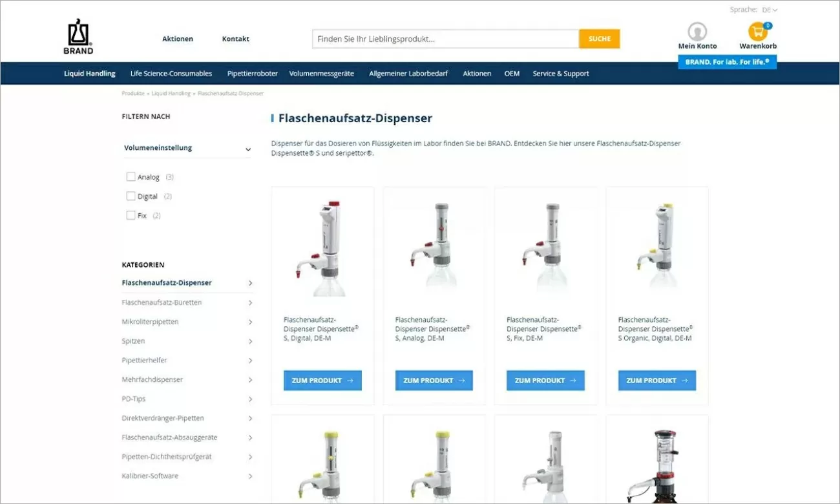Screen dimensions: 840x504
Task: Open the Mein Konto user icon
Action: point(697,32)
